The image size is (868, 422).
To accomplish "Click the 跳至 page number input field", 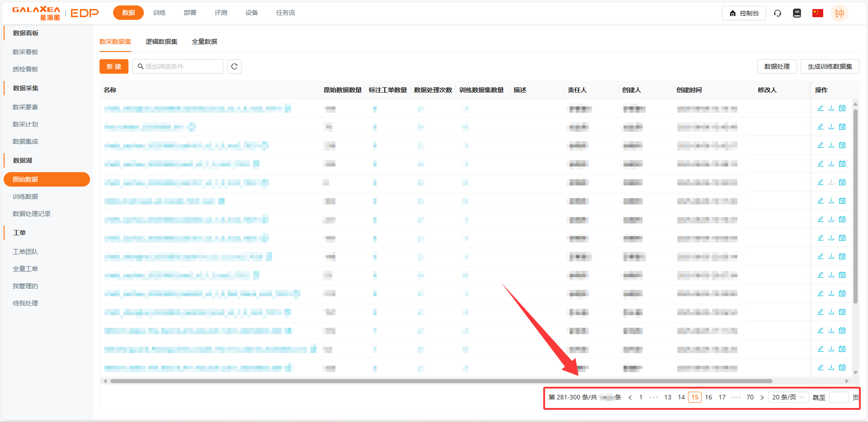I will [839, 398].
